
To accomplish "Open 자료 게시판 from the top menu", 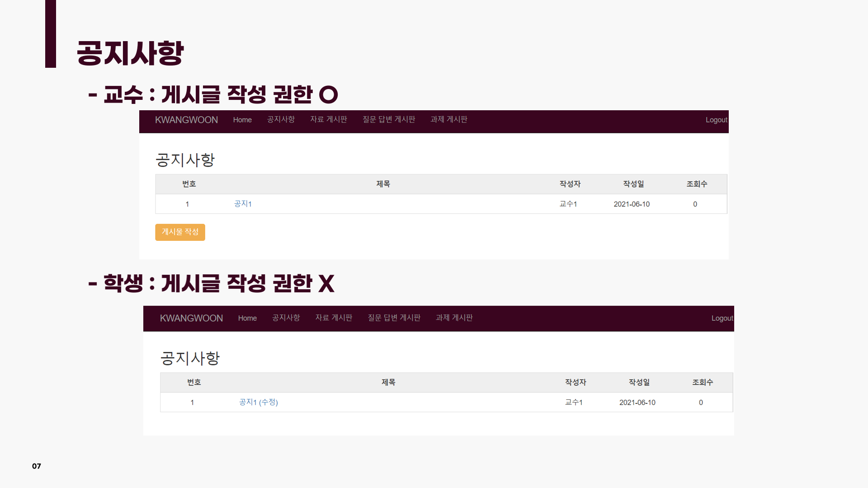I will click(329, 120).
